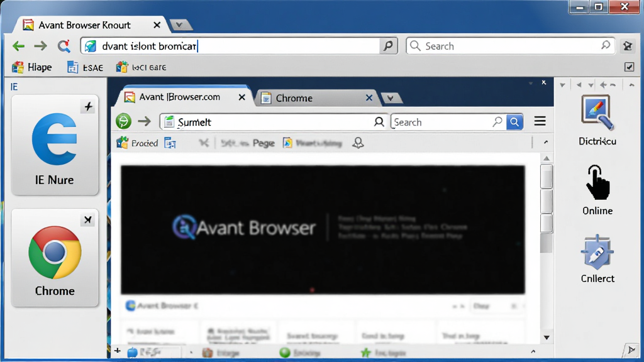Select the Chrome engine tile
The image size is (644, 362).
coord(55,258)
